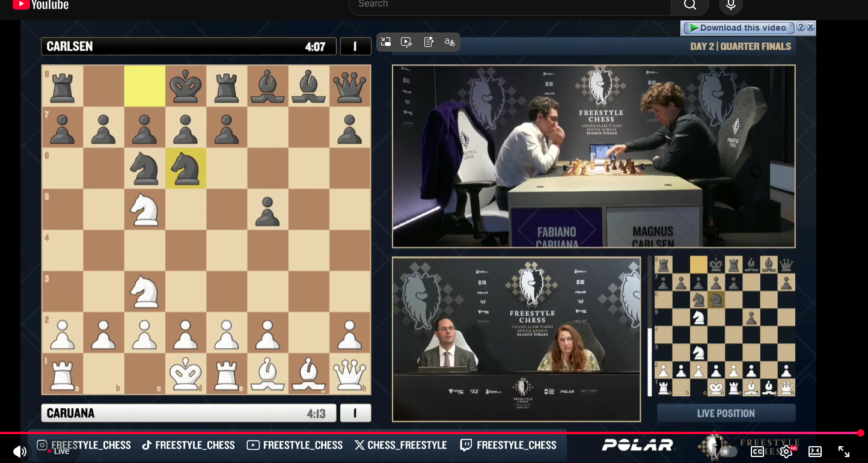Jump to live using the Live badge
The width and height of the screenshot is (868, 463).
(58, 451)
